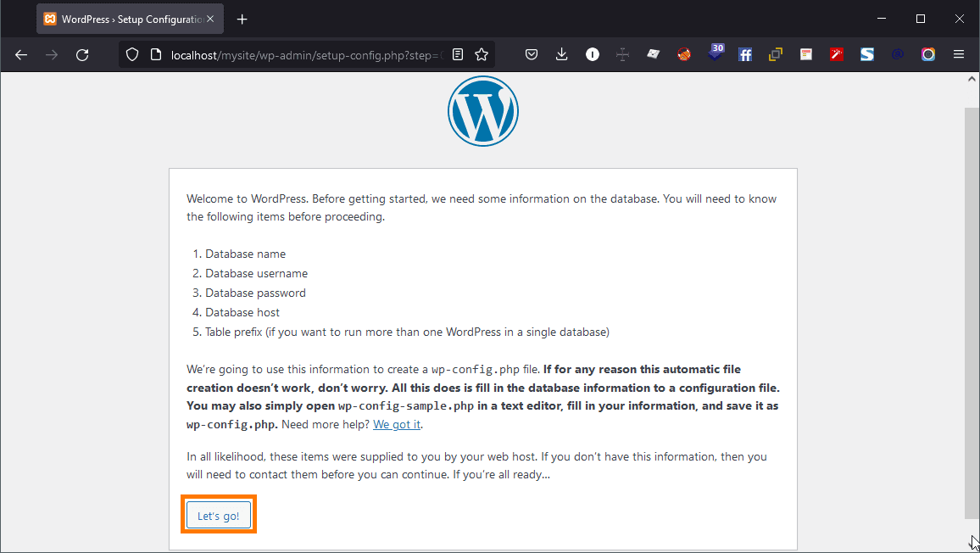Image resolution: width=980 pixels, height=553 pixels.
Task: Maximize the browser window
Action: click(x=920, y=19)
